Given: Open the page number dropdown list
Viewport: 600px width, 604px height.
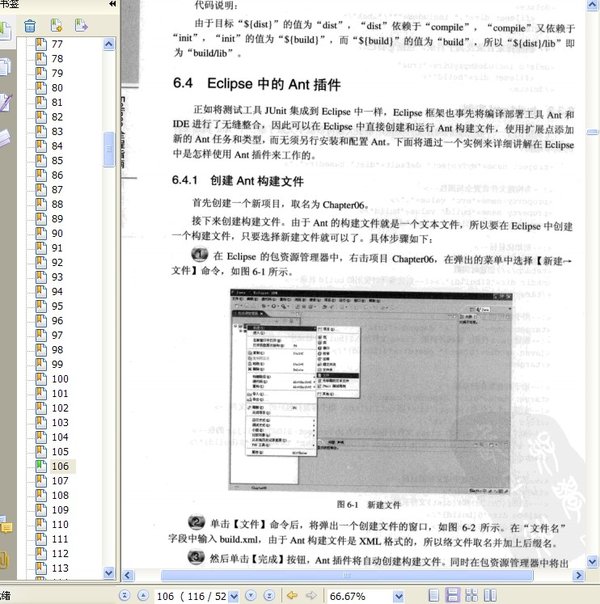Looking at the screenshot, I should (x=234, y=596).
